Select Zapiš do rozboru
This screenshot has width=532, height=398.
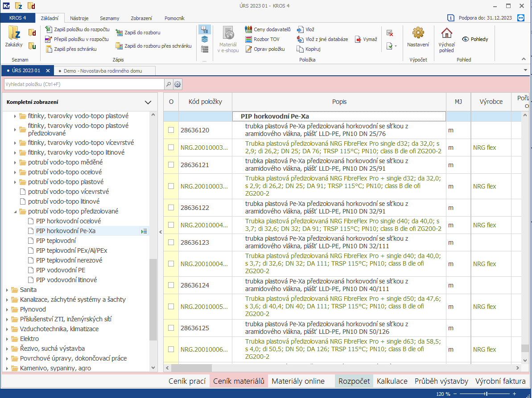tap(138, 33)
